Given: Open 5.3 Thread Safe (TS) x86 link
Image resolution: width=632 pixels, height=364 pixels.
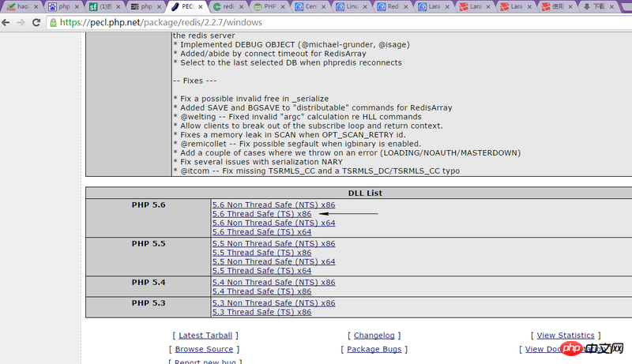Looking at the screenshot, I should pos(262,312).
